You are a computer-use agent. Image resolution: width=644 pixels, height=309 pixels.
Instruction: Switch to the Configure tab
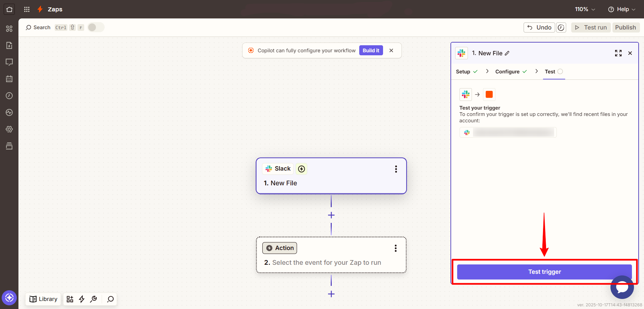pos(511,71)
